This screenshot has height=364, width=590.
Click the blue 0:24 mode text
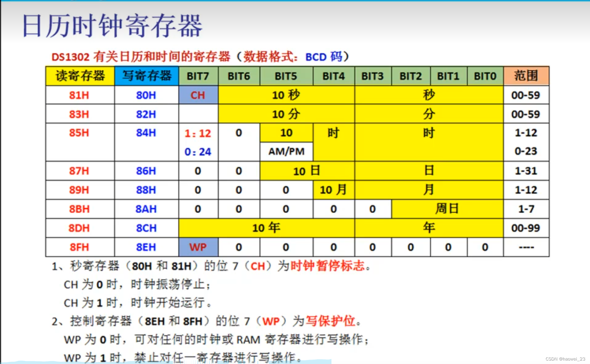click(198, 152)
